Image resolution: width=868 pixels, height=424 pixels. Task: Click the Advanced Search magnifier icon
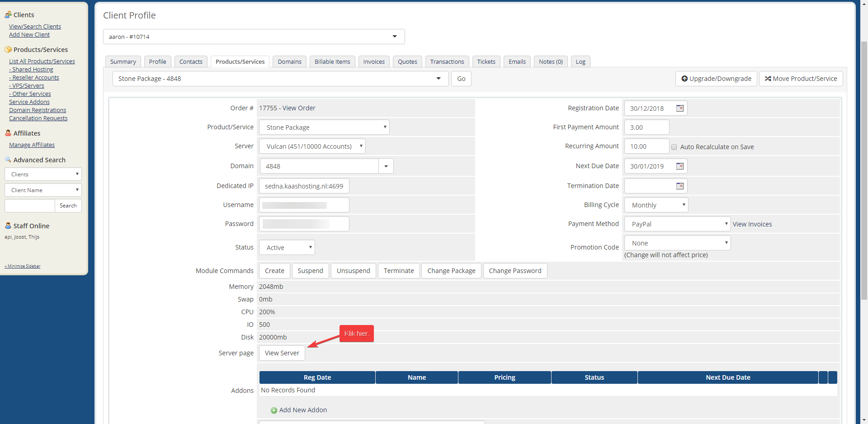[8, 160]
